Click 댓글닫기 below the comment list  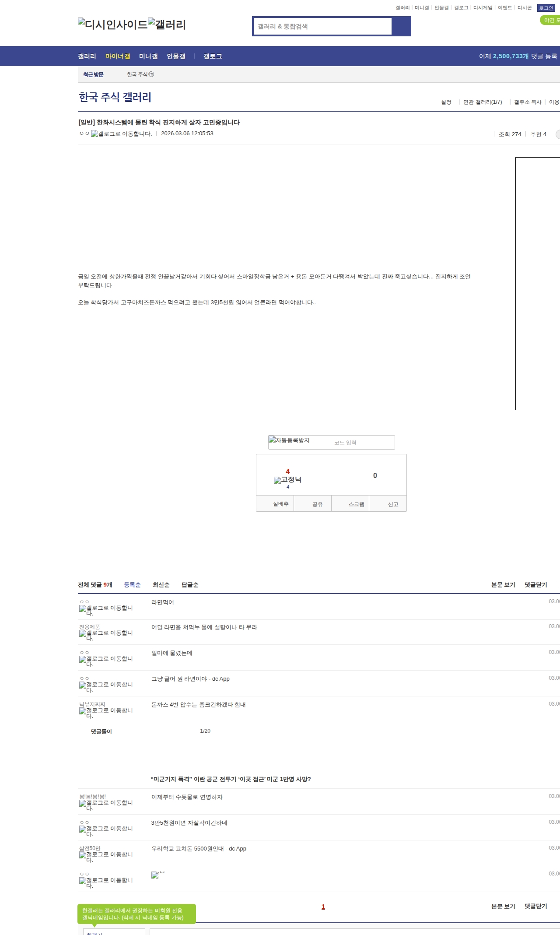536,907
